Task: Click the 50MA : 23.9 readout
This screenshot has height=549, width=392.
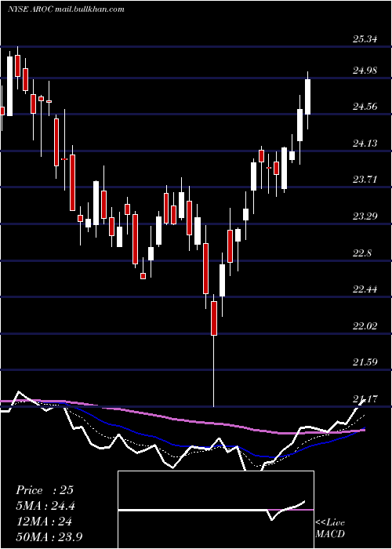Action: [49, 536]
